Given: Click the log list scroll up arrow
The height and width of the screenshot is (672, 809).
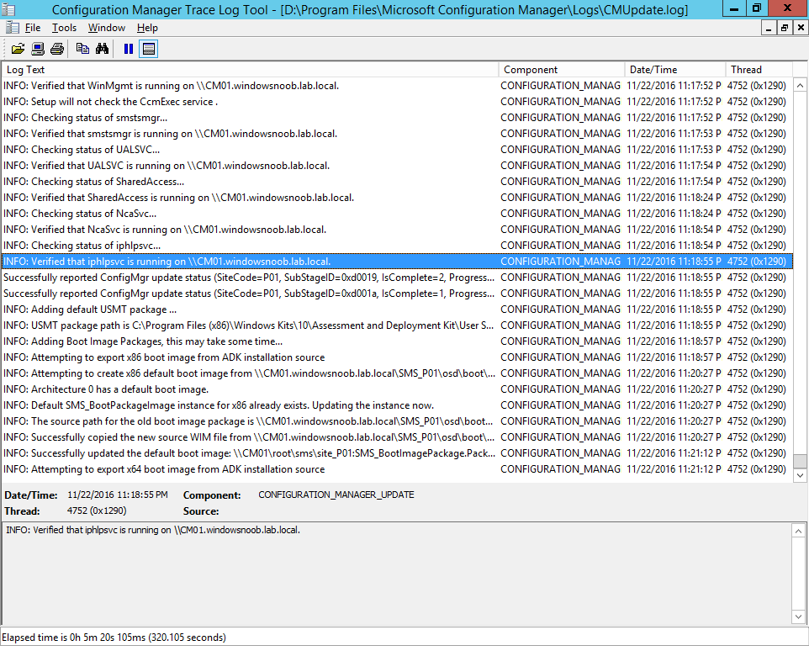Looking at the screenshot, I should point(800,86).
